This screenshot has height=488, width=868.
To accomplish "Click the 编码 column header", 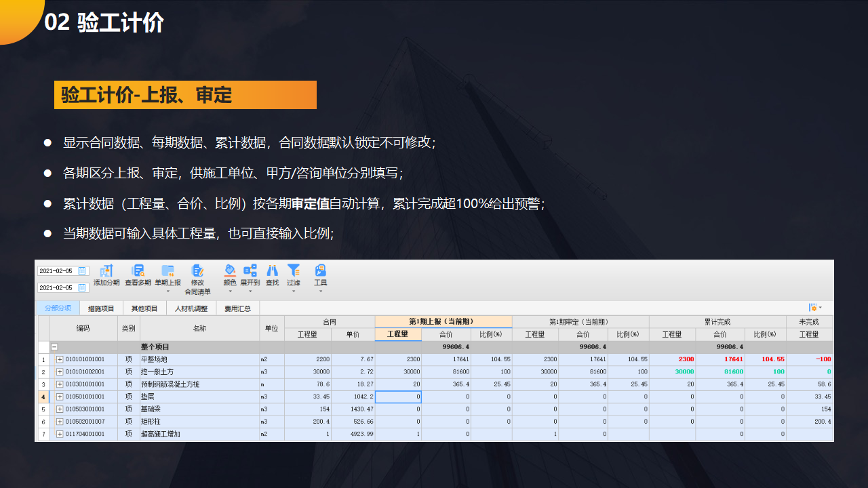I will tap(83, 328).
